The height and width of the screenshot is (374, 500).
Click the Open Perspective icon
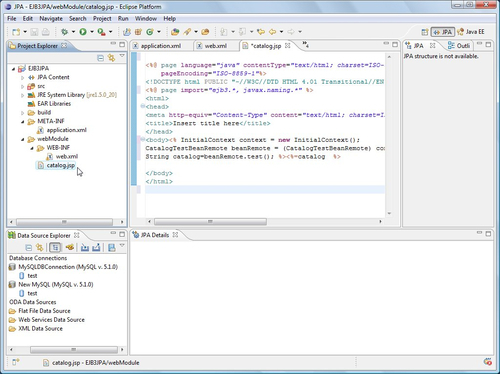click(x=424, y=32)
